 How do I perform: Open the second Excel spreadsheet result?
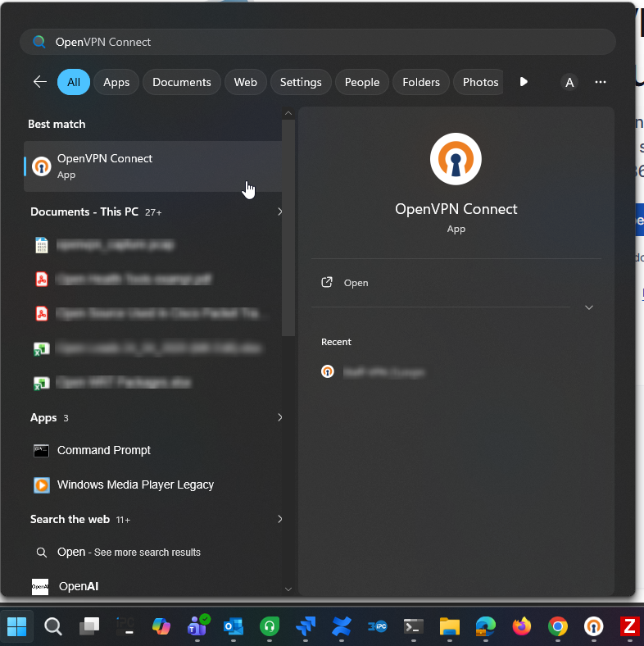tap(152, 383)
